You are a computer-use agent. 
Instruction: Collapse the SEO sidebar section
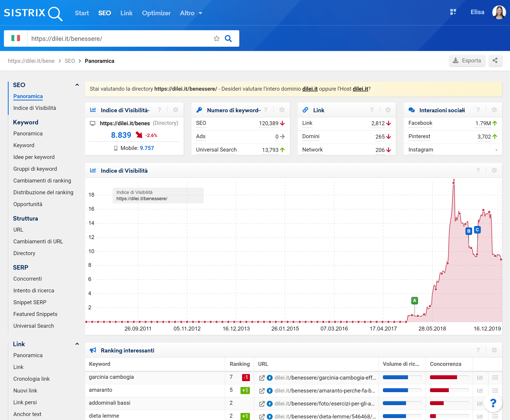pyautogui.click(x=77, y=85)
